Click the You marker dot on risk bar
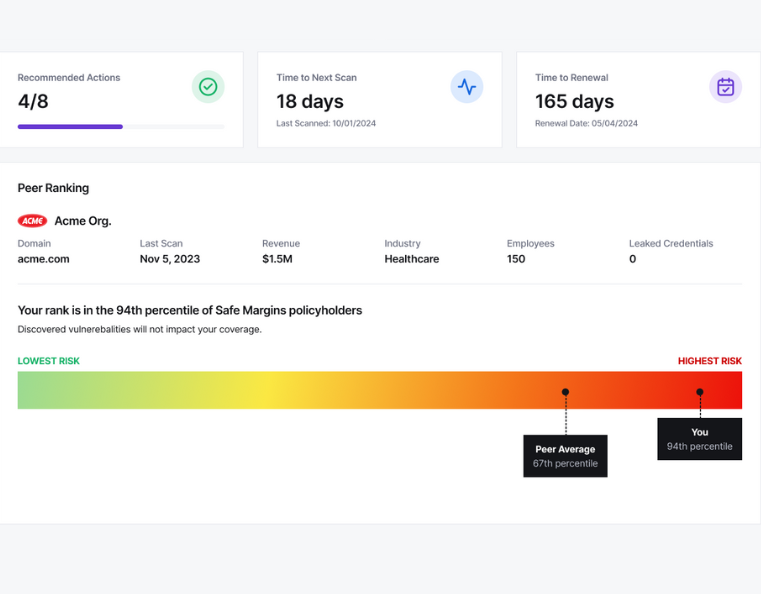 point(699,392)
